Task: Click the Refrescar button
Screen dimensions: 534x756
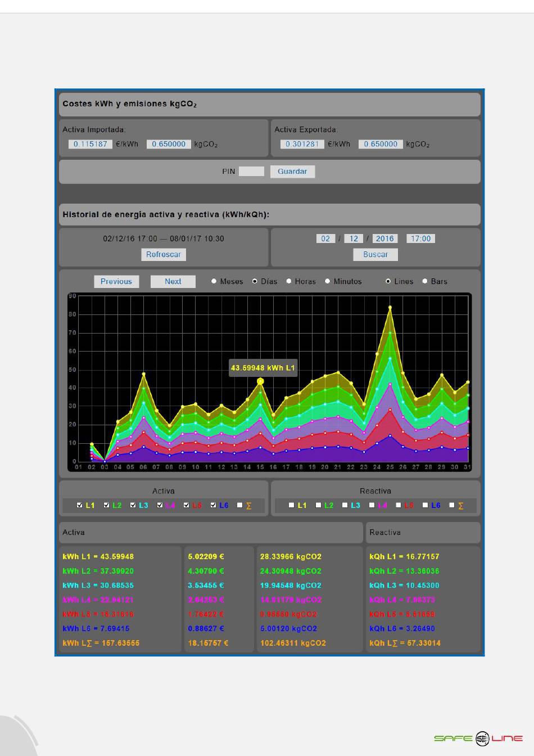Action: pyautogui.click(x=164, y=254)
